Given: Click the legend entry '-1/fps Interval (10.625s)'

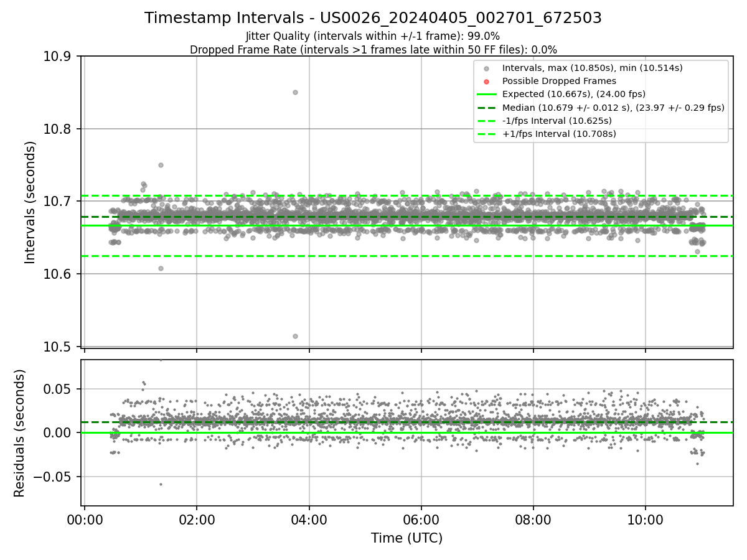Looking at the screenshot, I should 557,121.
